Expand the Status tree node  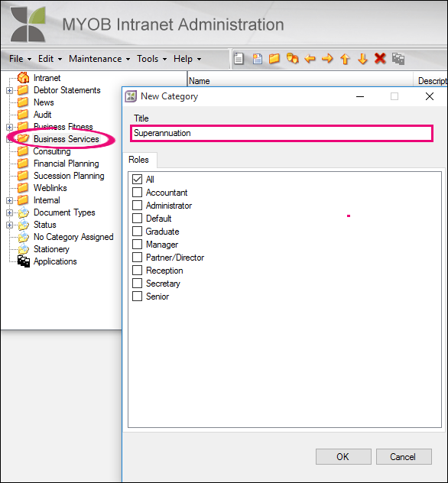pos(9,225)
